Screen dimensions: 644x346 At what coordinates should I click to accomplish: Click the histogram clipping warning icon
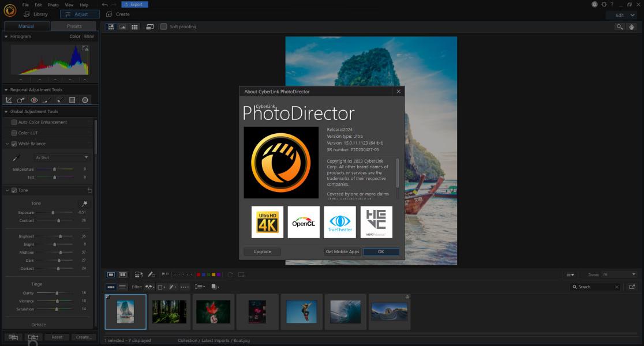(x=85, y=48)
